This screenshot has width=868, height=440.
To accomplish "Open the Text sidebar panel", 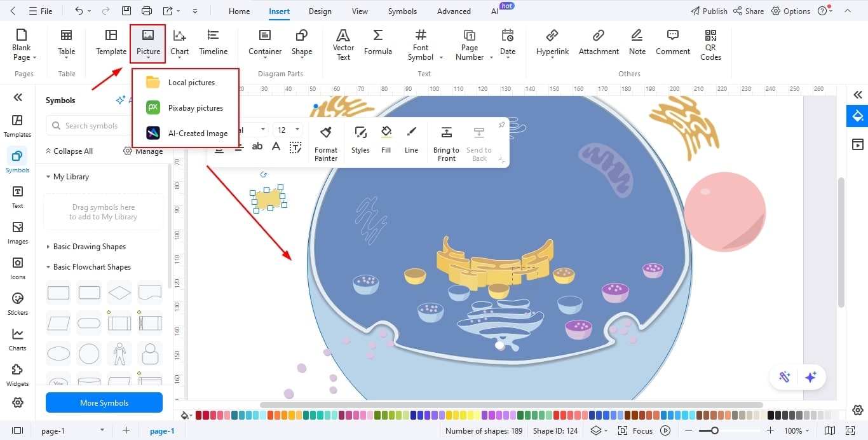I will click(18, 197).
